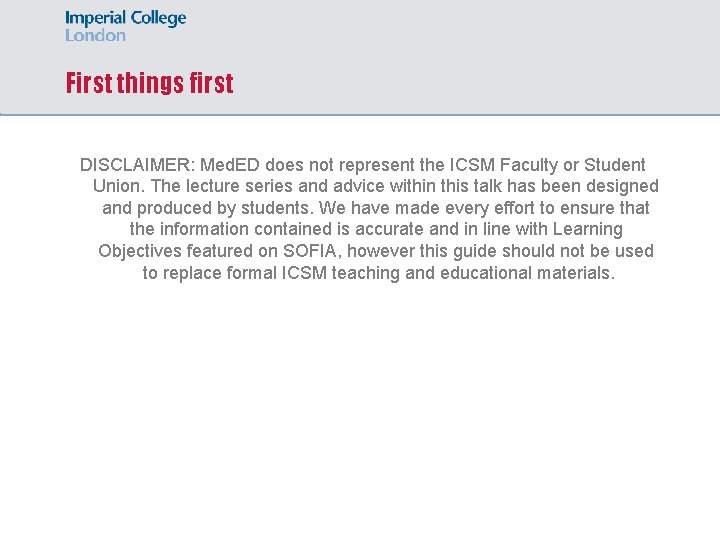
Task: Click the word 'London' in the logo
Action: pyautogui.click(x=95, y=35)
